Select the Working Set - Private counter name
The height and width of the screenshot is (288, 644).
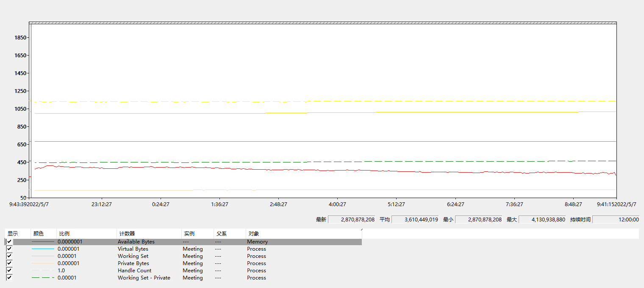click(x=144, y=278)
